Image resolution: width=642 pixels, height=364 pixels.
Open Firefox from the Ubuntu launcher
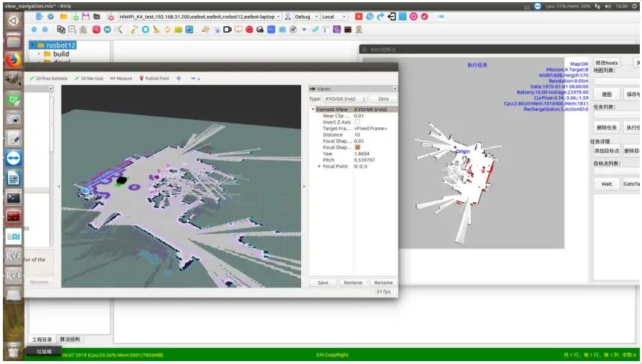tap(13, 59)
